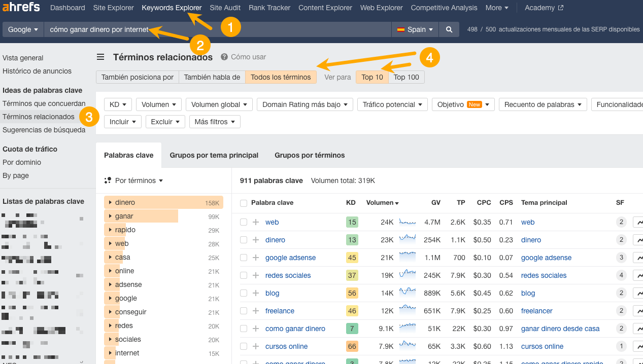The width and height of the screenshot is (643, 364).
Task: Select all keywords with the header checkbox
Action: pos(243,202)
